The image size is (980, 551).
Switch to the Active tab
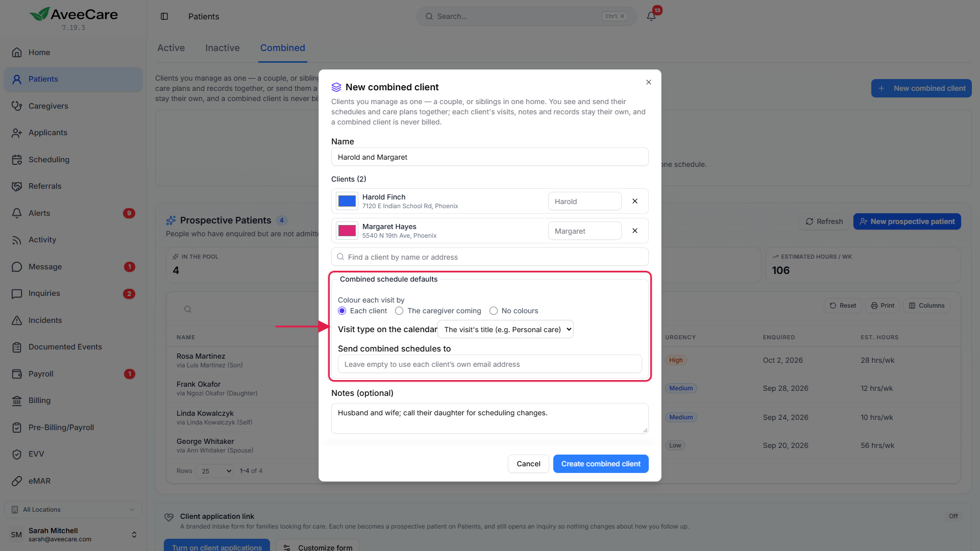click(x=171, y=48)
